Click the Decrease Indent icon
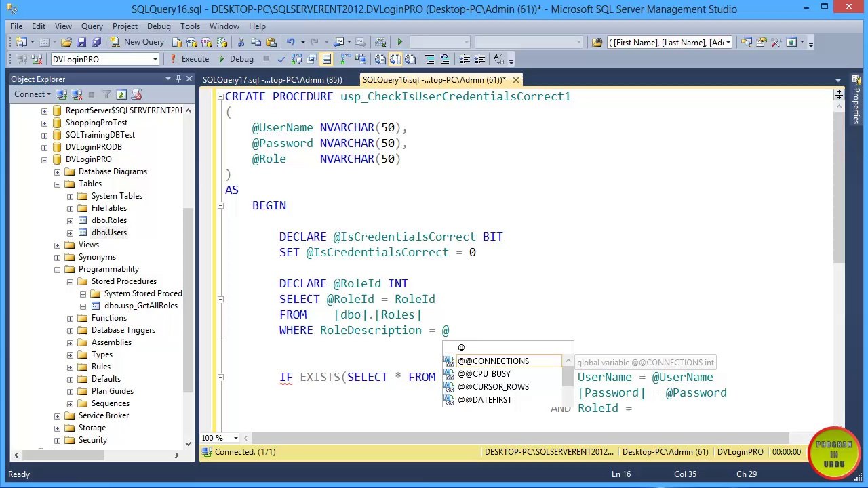Viewport: 868px width, 488px height. 465,59
